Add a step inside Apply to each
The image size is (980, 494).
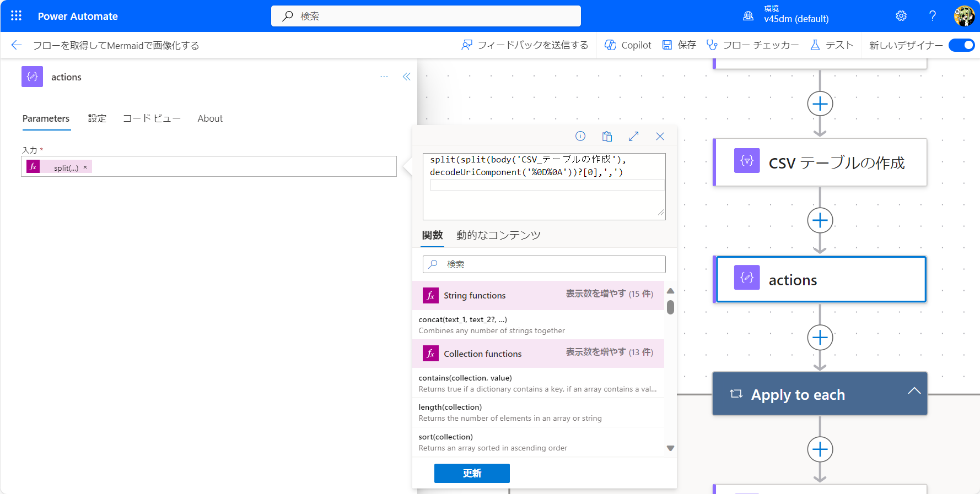[820, 449]
